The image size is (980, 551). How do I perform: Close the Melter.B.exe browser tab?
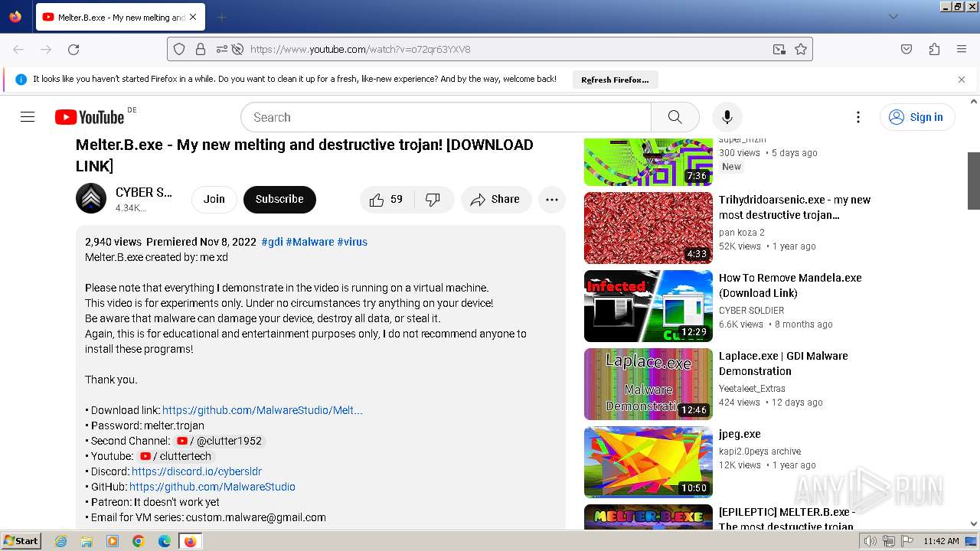pyautogui.click(x=193, y=17)
